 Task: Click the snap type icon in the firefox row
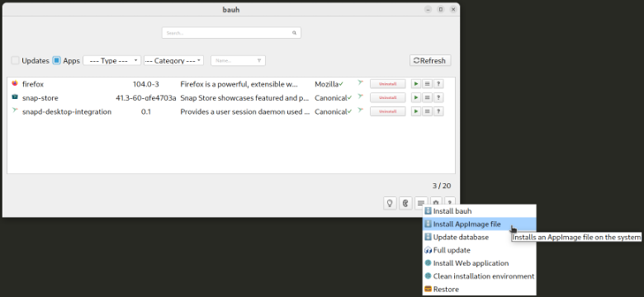tap(360, 82)
